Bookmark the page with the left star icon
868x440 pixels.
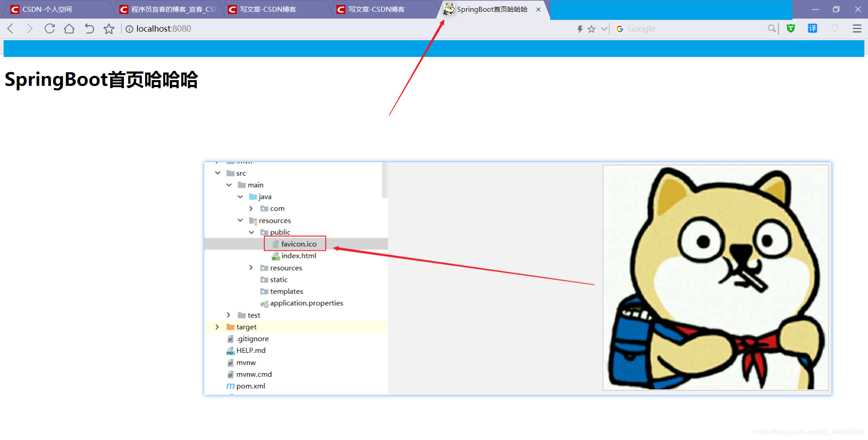point(109,29)
